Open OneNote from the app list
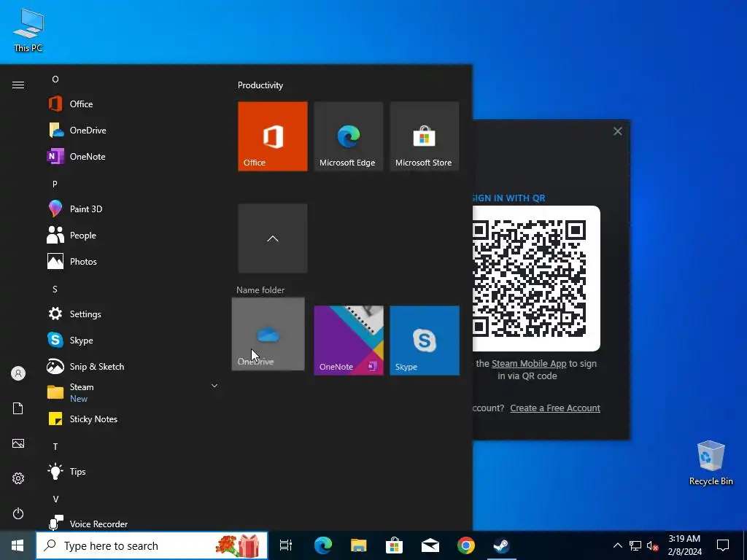The height and width of the screenshot is (560, 747). click(x=133, y=156)
